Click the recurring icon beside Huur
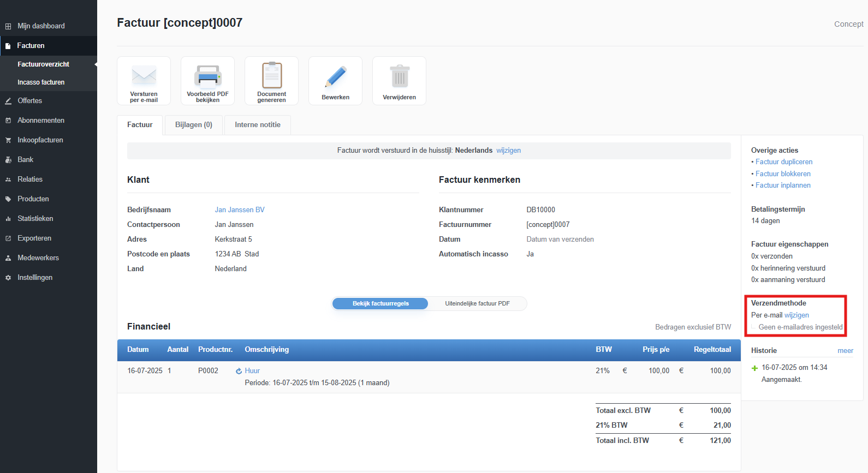 tap(239, 371)
